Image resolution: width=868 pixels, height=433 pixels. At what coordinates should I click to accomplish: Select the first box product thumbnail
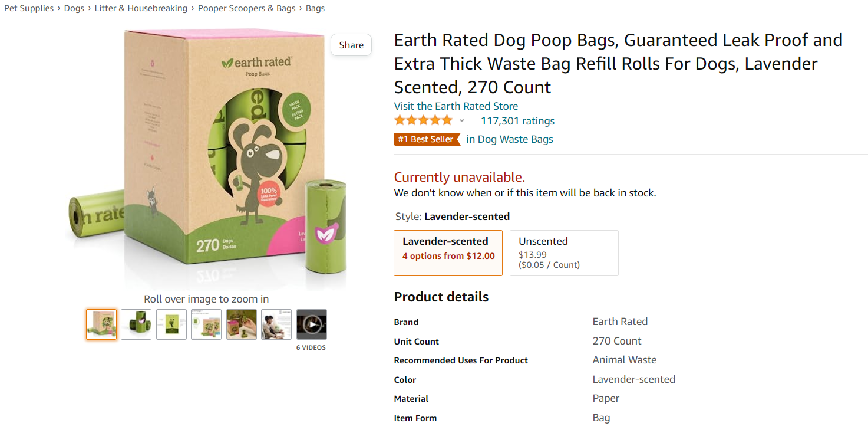(101, 324)
